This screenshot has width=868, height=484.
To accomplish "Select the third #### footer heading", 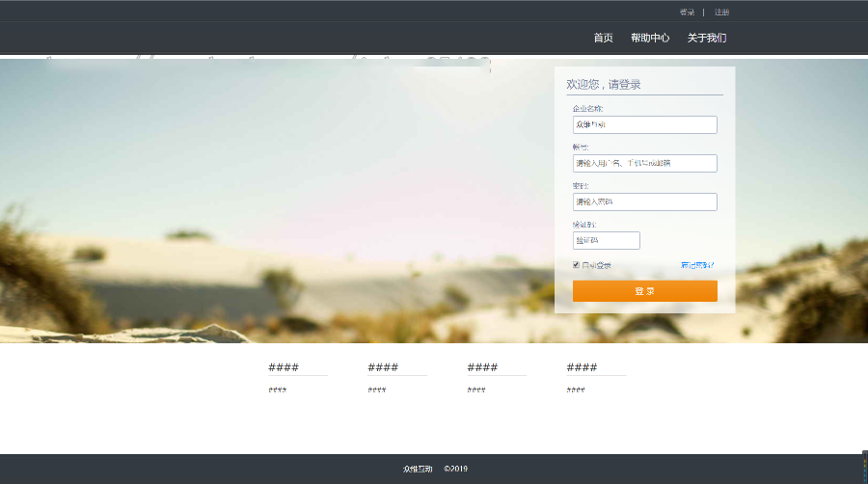I will point(482,367).
